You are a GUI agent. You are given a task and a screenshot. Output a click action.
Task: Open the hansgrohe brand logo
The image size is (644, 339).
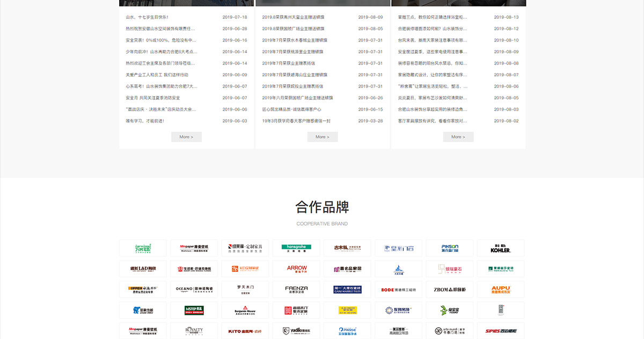(x=296, y=248)
